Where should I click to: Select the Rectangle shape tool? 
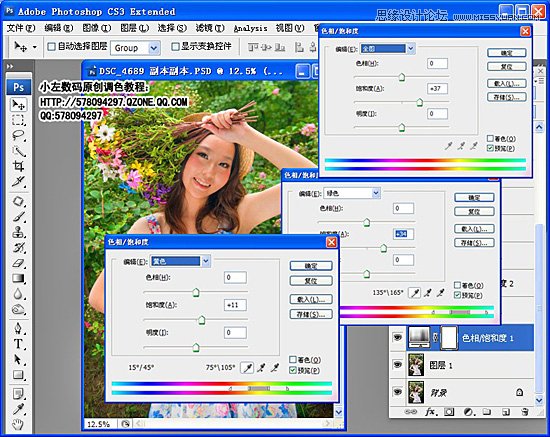[x=18, y=375]
